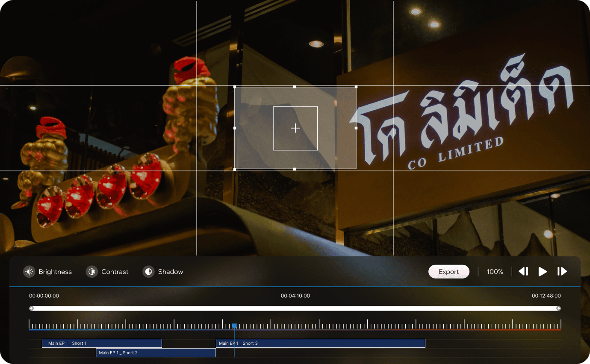The height and width of the screenshot is (364, 590).
Task: Click the bottom-middle crop box handle
Action: [x=295, y=169]
